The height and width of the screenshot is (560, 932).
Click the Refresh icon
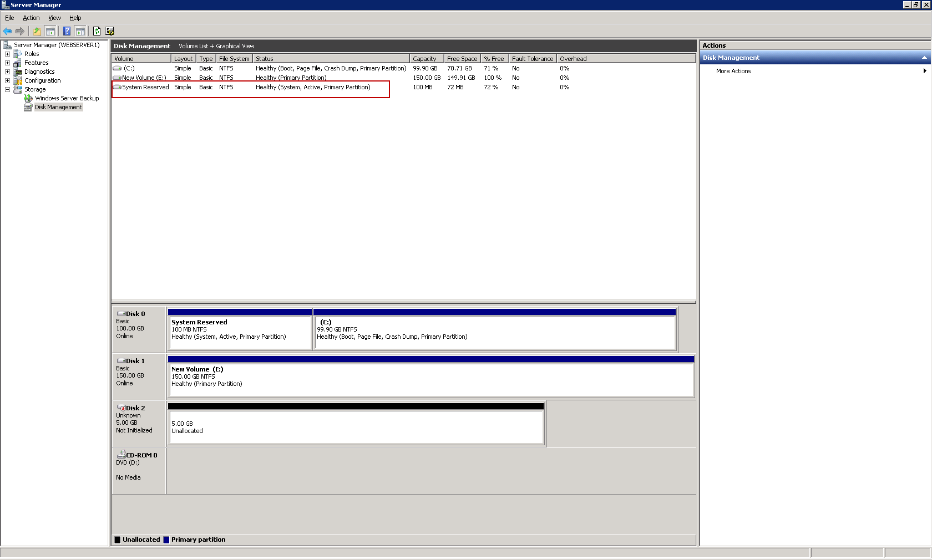(x=96, y=31)
